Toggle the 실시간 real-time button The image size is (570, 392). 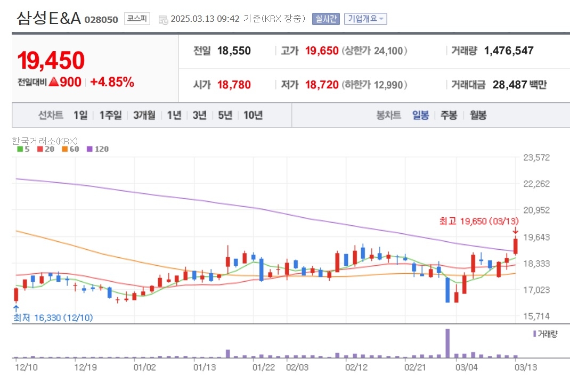(325, 19)
